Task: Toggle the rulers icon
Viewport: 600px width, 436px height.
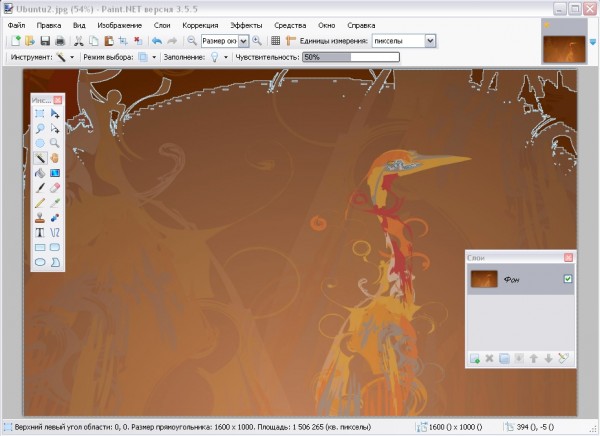Action: [x=290, y=41]
